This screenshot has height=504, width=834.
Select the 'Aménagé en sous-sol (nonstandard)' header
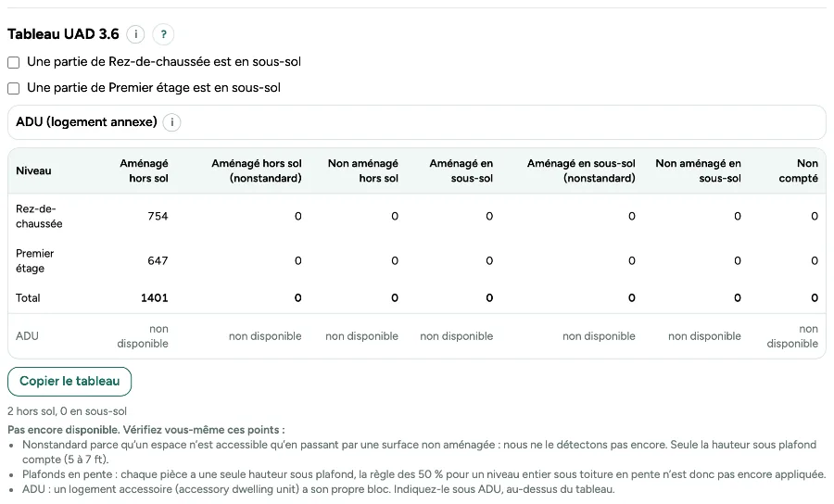click(581, 170)
